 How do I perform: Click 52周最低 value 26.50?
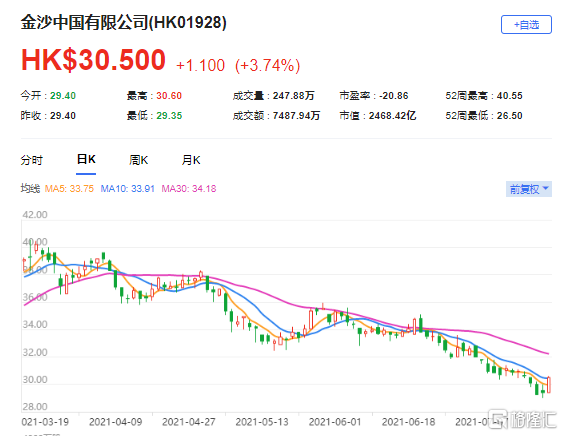click(x=510, y=116)
